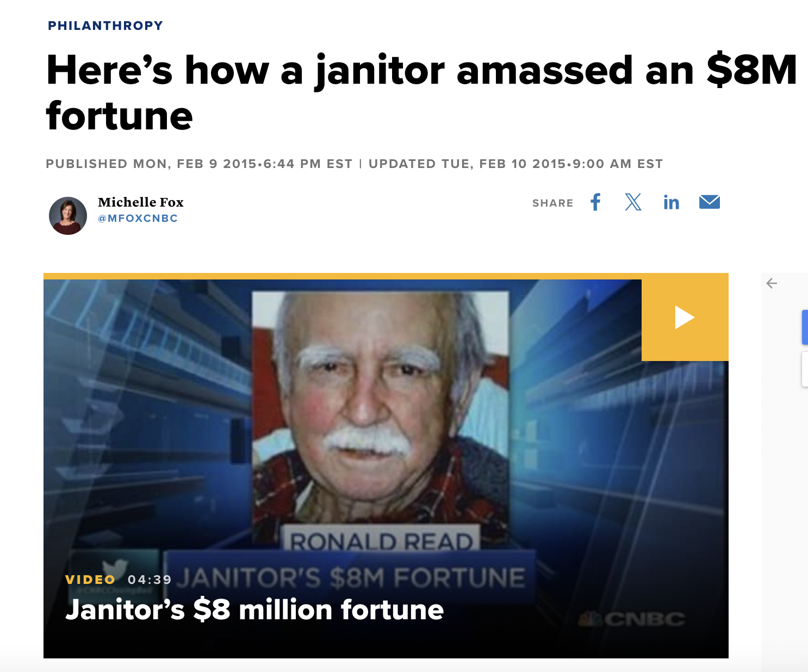Share the article on X

pos(633,202)
